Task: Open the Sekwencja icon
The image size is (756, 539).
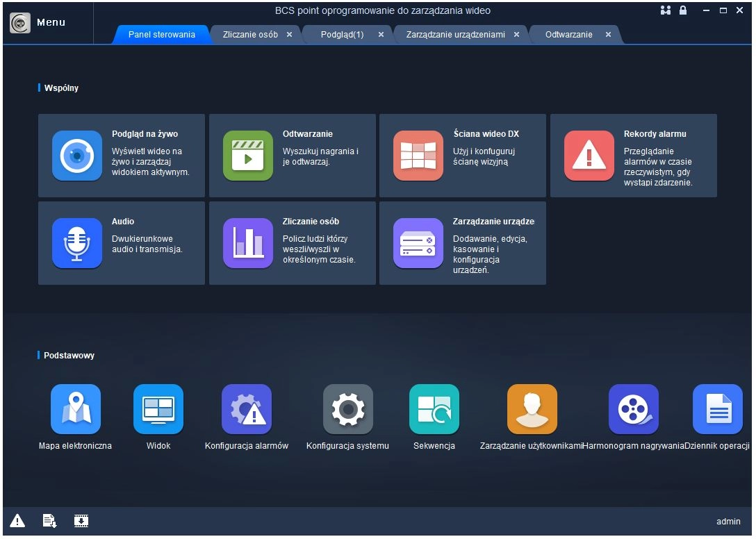Action: pyautogui.click(x=434, y=409)
